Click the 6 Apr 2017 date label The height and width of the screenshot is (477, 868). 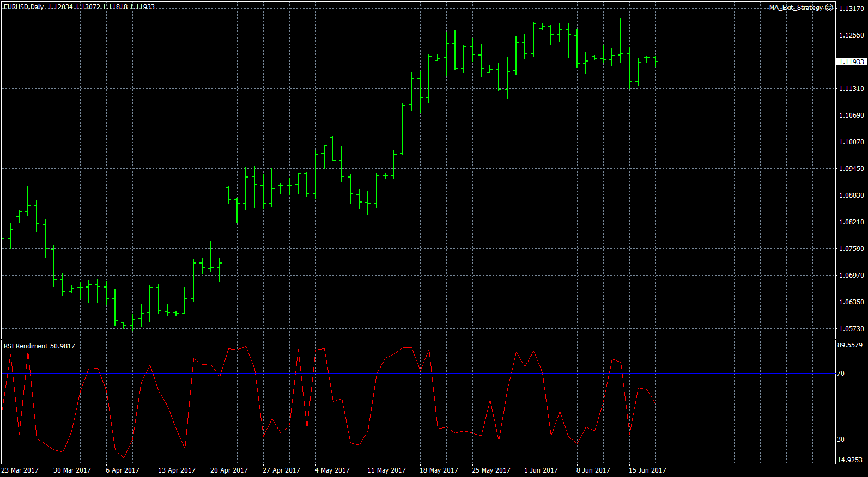pos(123,470)
